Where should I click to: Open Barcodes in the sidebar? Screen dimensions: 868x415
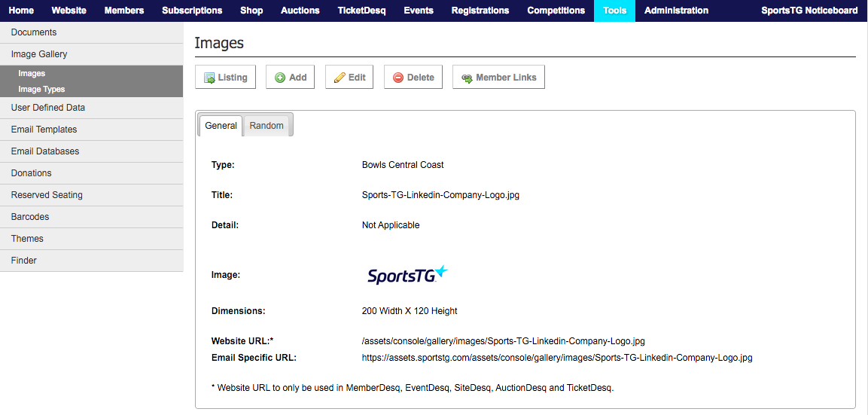91,217
